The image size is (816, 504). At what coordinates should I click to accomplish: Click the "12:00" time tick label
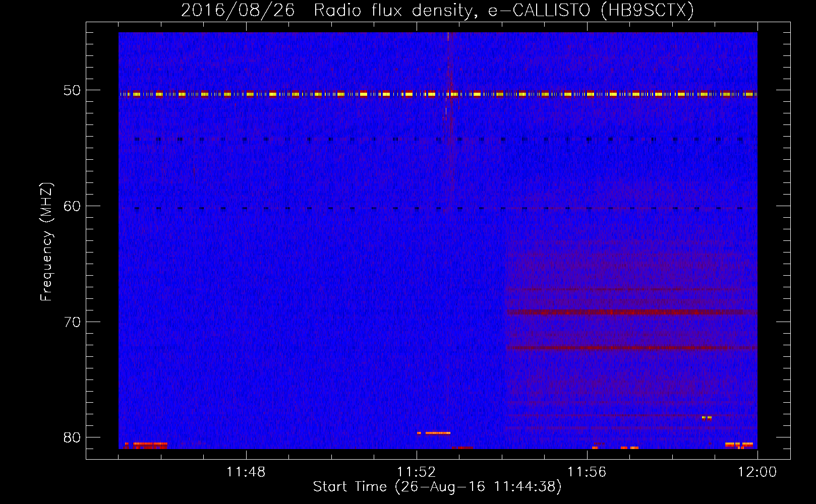[757, 472]
